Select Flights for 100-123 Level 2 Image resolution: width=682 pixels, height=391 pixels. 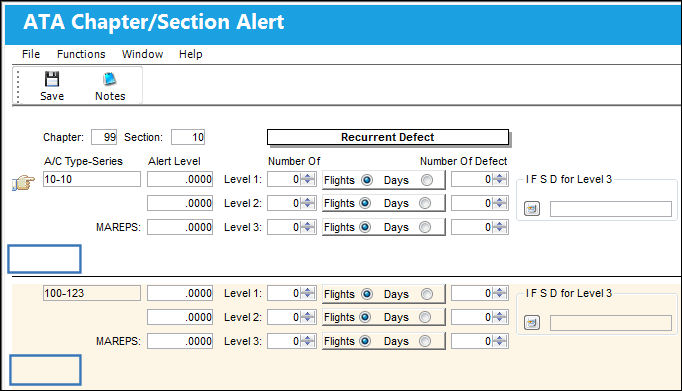tap(364, 317)
